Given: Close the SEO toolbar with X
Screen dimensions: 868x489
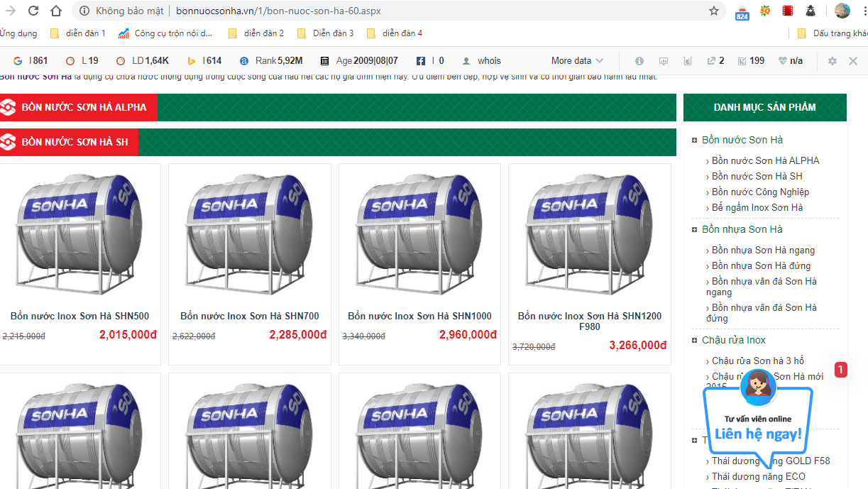Looking at the screenshot, I should tap(853, 61).
